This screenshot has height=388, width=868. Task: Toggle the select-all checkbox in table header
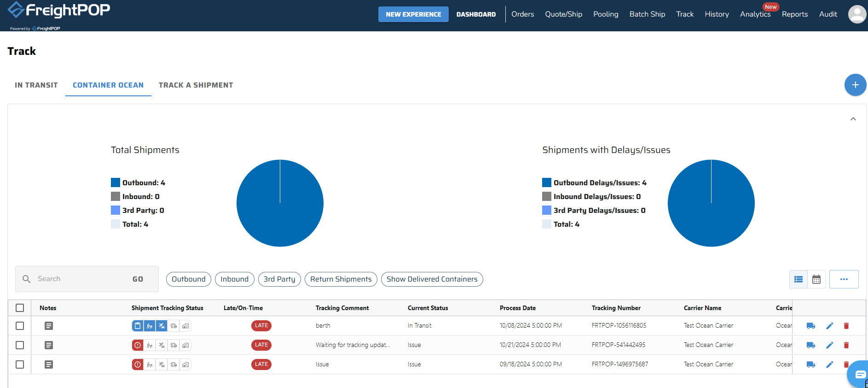20,308
